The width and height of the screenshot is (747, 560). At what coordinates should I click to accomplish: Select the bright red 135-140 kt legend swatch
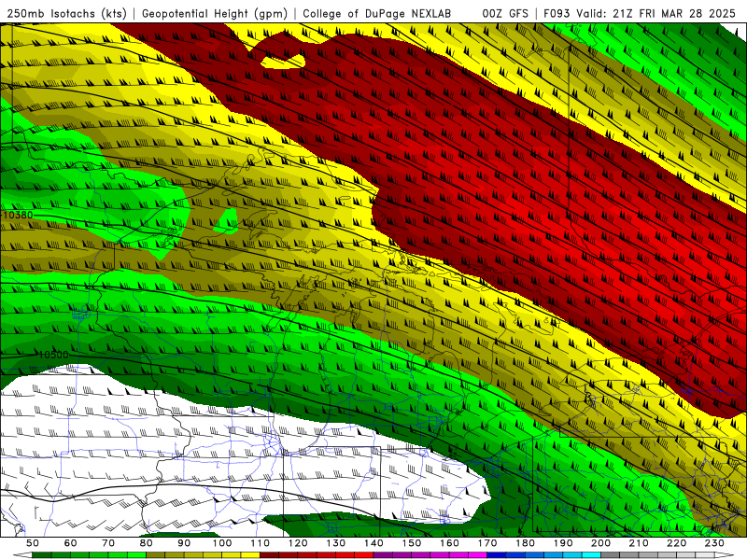point(364,555)
